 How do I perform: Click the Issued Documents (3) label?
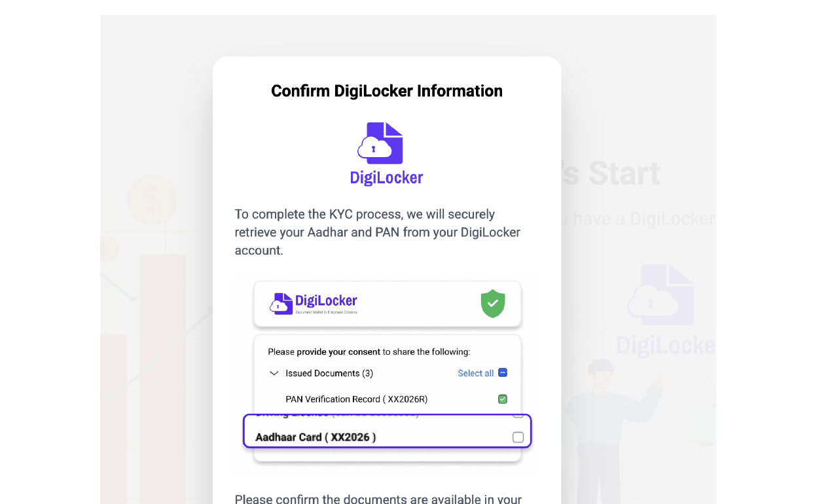(x=329, y=373)
